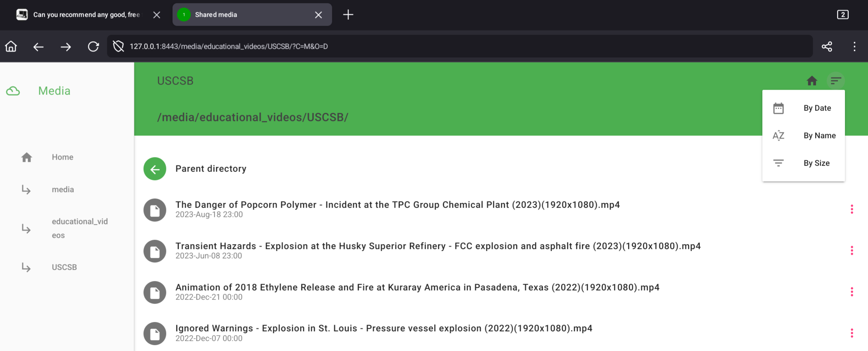Click the browser home icon

tap(11, 47)
